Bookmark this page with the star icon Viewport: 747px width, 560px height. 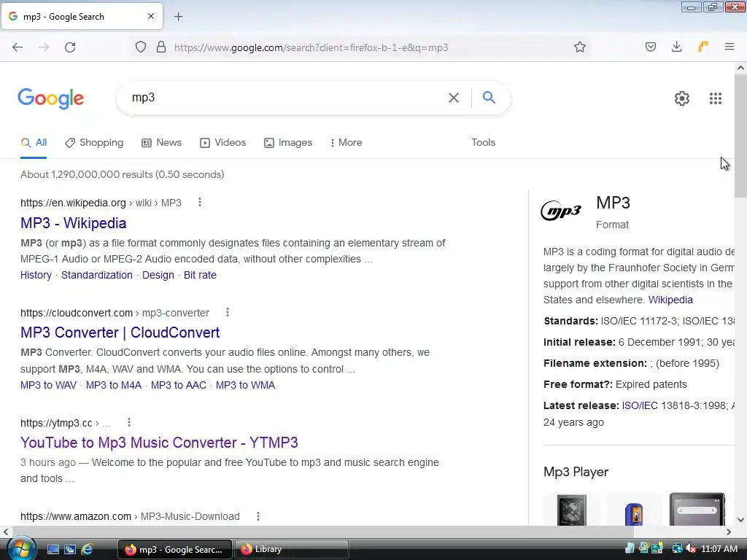[x=580, y=47]
